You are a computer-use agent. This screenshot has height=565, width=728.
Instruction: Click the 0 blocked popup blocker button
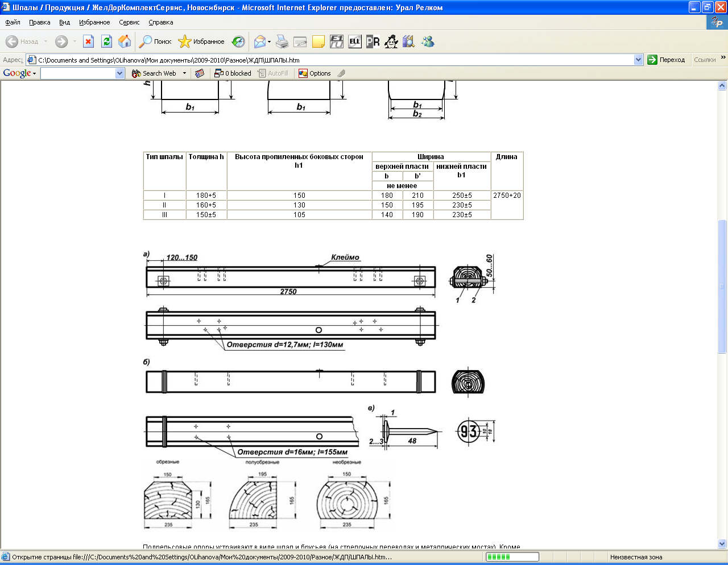tap(233, 73)
